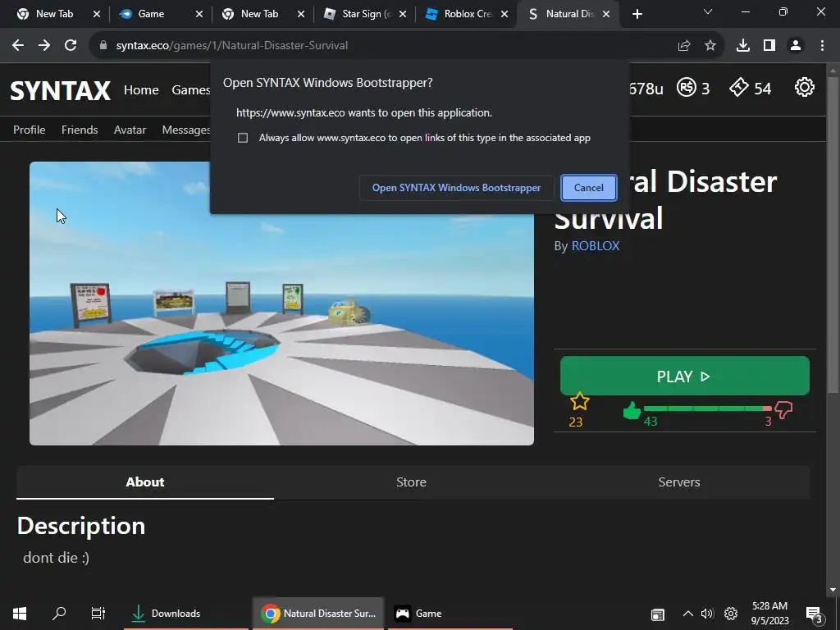Open the Home navigation item

tap(141, 90)
